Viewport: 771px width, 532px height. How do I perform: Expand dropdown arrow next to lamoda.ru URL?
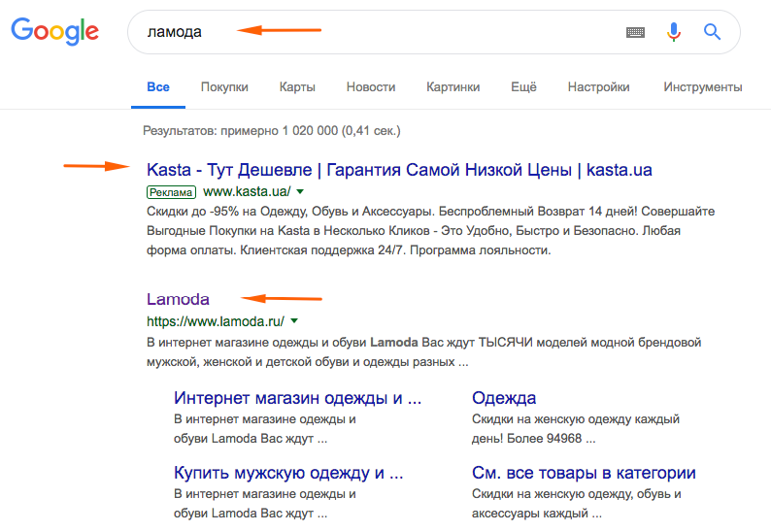click(294, 320)
